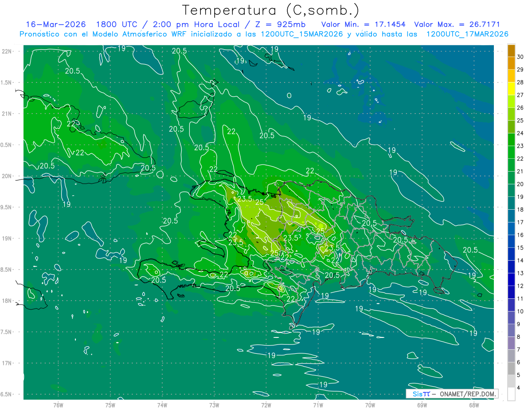532x411 pixels.
Task: Click color legend label "4"
Action: point(519,388)
